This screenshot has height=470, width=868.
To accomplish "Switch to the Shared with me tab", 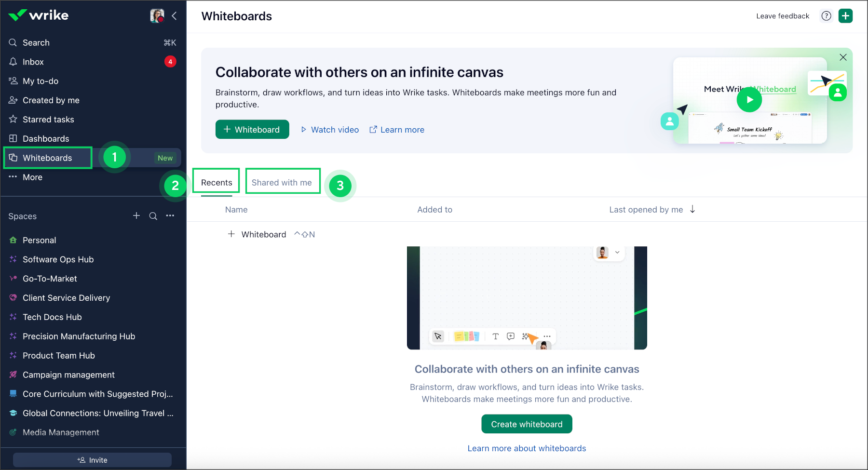I will coord(282,183).
